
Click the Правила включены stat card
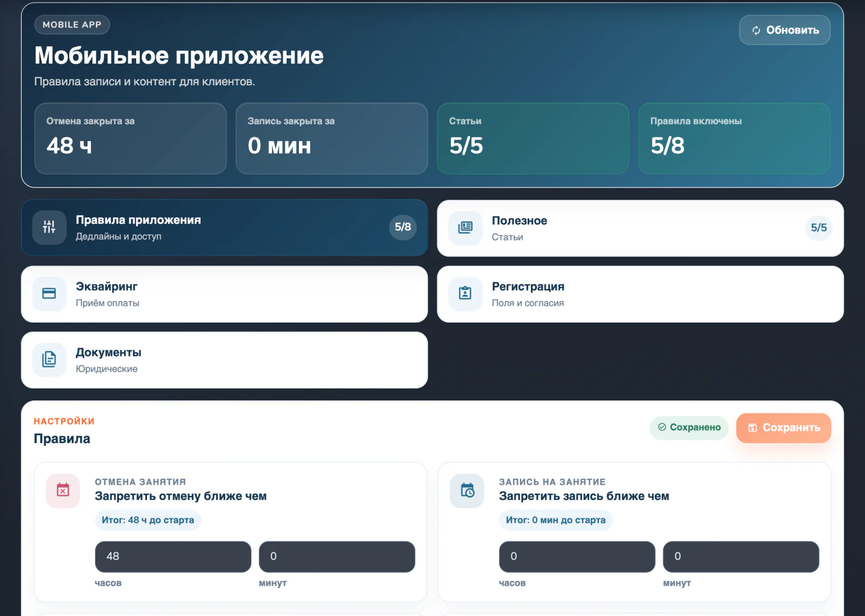point(734,138)
